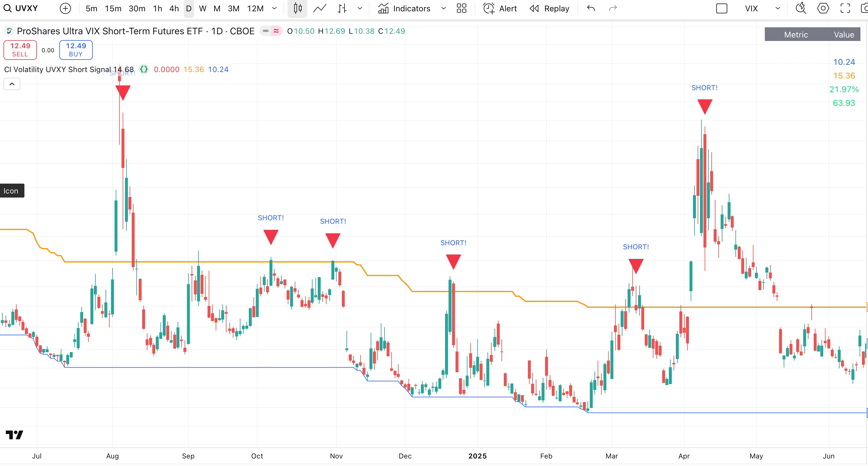868x466 pixels.
Task: Click the red SELL 12.49 button
Action: click(20, 50)
